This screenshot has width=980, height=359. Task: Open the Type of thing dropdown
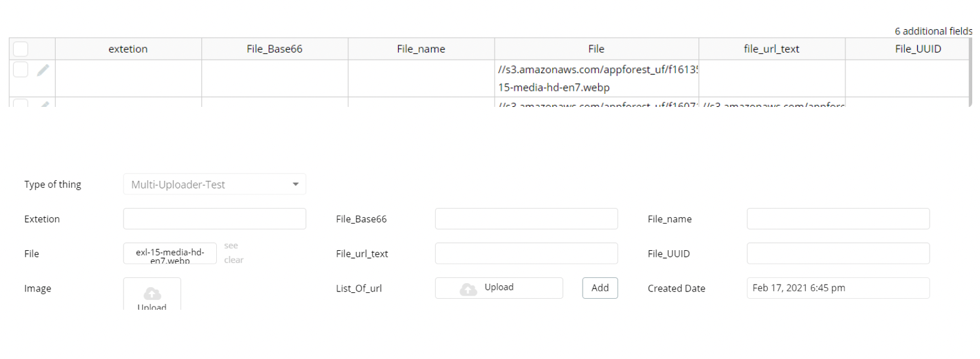pyautogui.click(x=214, y=184)
